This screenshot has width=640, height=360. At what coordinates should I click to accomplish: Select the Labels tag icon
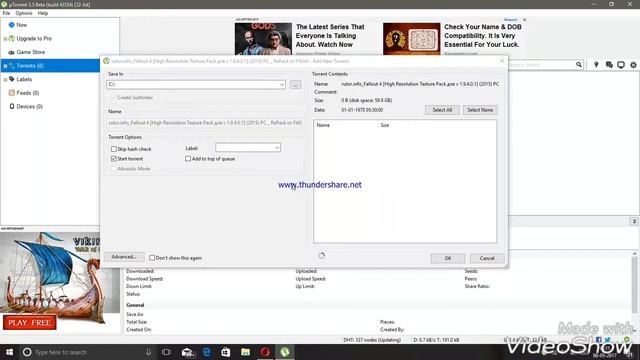[x=12, y=79]
